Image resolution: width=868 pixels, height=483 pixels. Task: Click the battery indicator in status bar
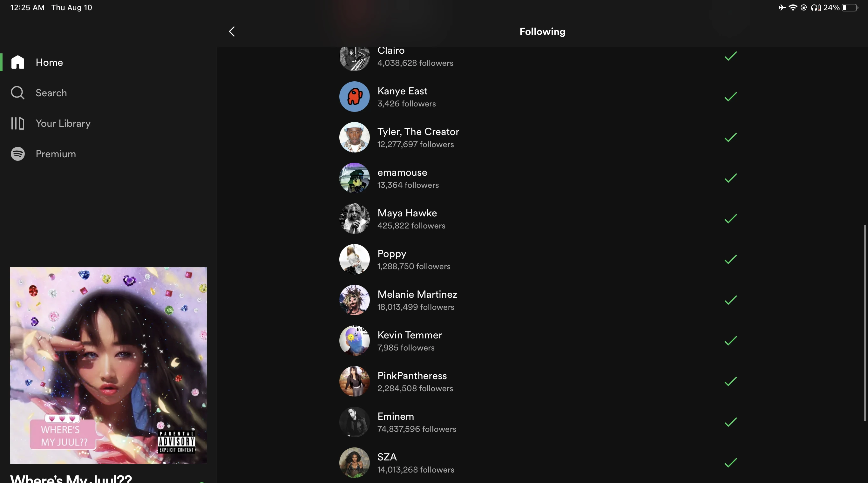point(850,8)
